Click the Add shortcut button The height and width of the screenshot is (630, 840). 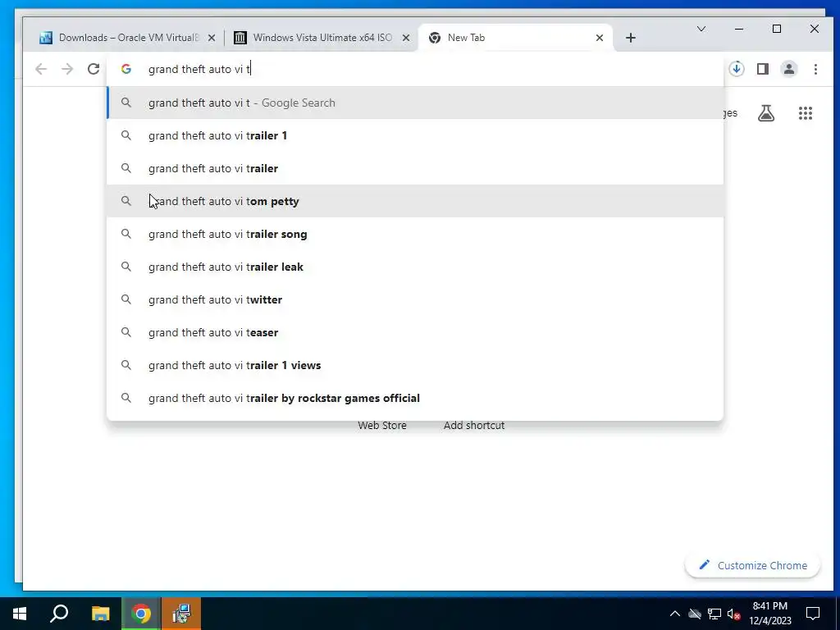(474, 426)
